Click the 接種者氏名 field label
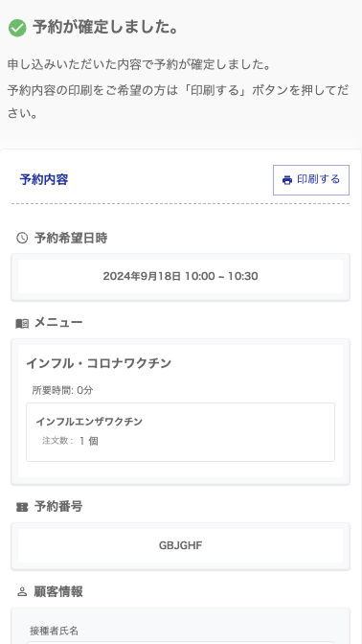The image size is (362, 644). pyautogui.click(x=54, y=631)
